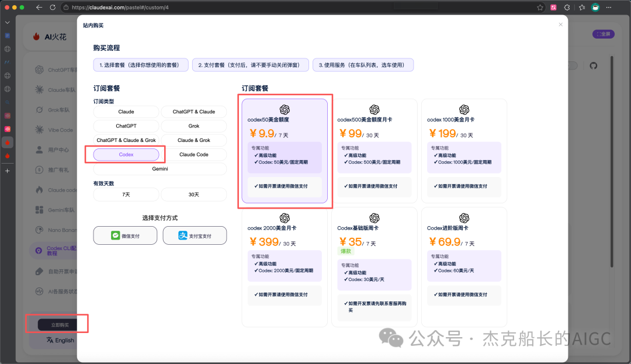631x364 pixels.
Task: Open Vibe Code in the sidebar
Action: 54,130
